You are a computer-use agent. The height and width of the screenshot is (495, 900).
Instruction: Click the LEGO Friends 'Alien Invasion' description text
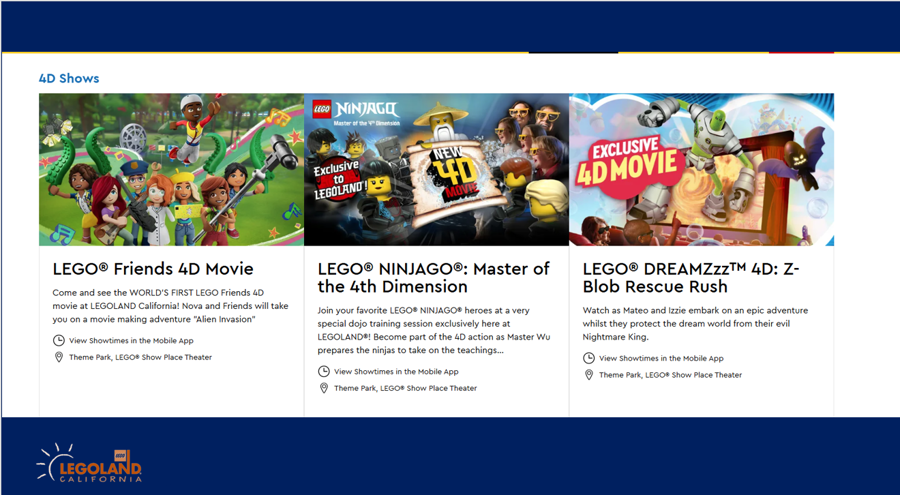coord(170,306)
